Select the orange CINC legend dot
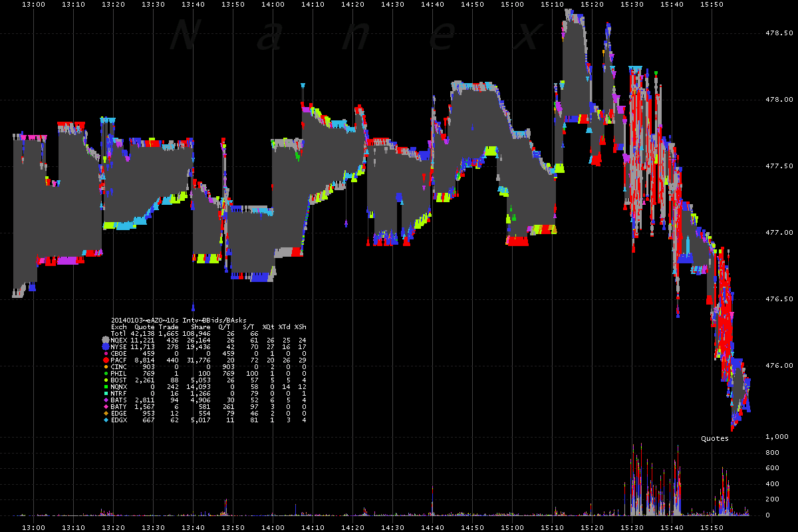Screen dimensions: 798x532 tap(106, 366)
